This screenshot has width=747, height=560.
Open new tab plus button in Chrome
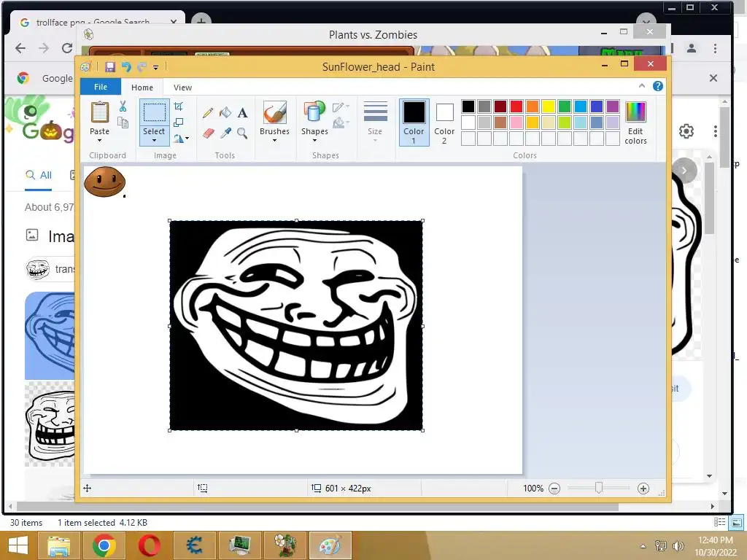(x=201, y=21)
